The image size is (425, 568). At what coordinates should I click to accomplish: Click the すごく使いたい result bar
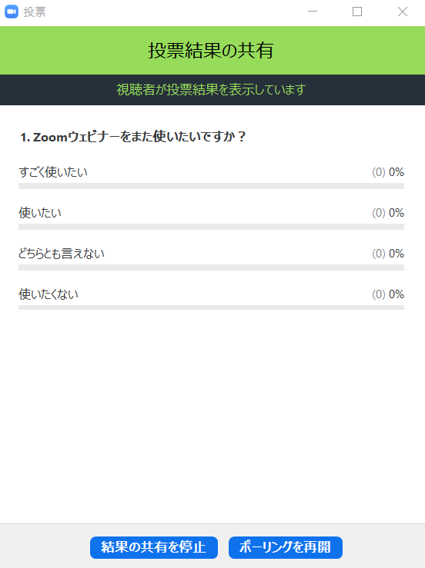(x=211, y=186)
